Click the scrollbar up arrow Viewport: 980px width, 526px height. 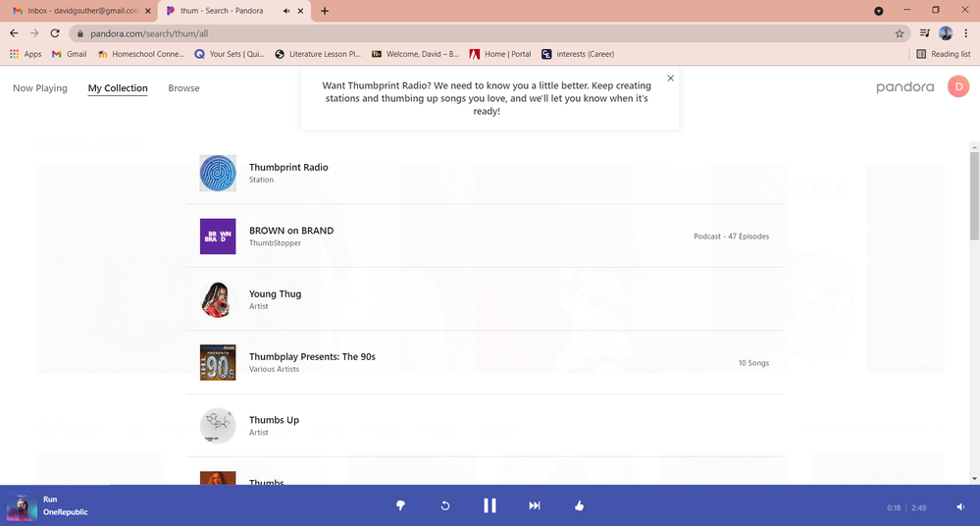click(x=974, y=147)
